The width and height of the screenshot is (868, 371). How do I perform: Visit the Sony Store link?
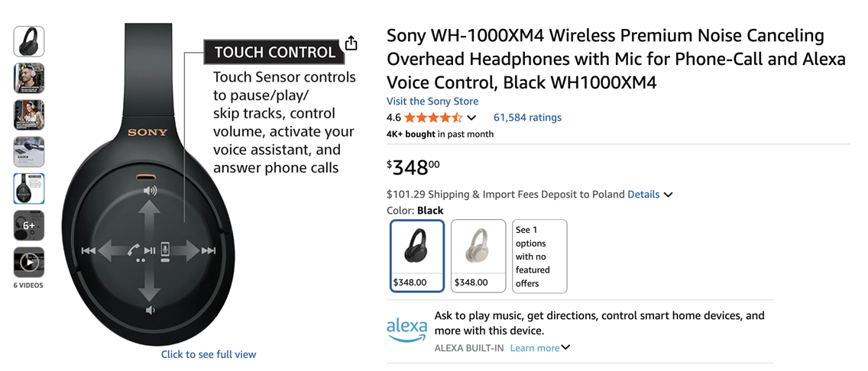[432, 102]
